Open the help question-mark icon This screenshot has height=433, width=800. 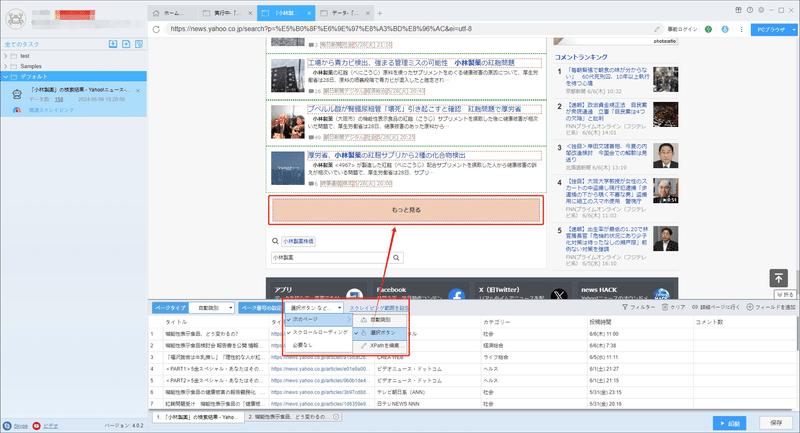pyautogui.click(x=749, y=10)
